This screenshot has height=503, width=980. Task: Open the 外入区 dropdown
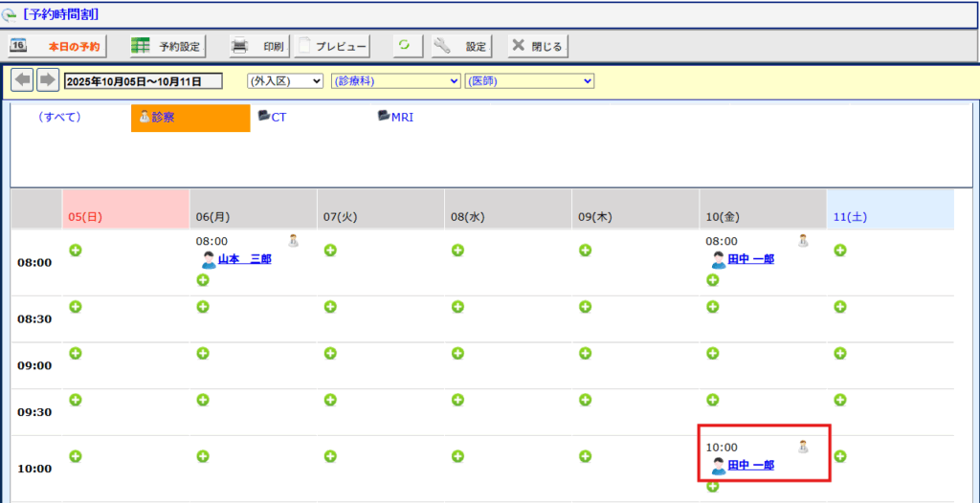[x=285, y=81]
